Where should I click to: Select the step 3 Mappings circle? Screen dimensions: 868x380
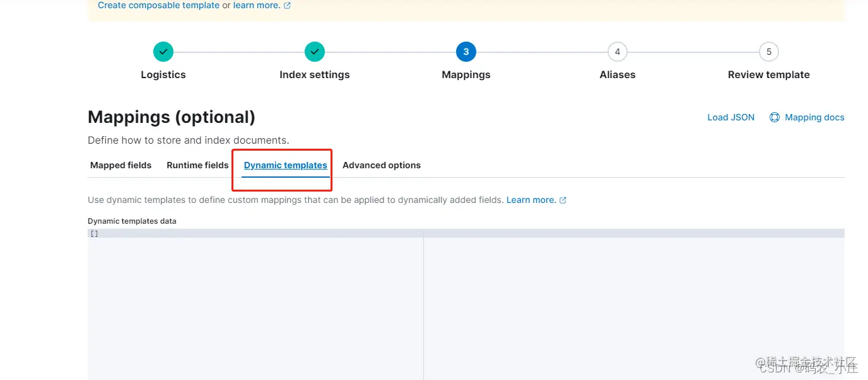[x=466, y=52]
